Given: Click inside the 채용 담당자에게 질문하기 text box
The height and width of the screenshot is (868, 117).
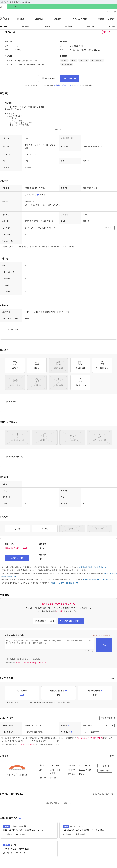Looking at the screenshot, I should pyautogui.click(x=50, y=644).
